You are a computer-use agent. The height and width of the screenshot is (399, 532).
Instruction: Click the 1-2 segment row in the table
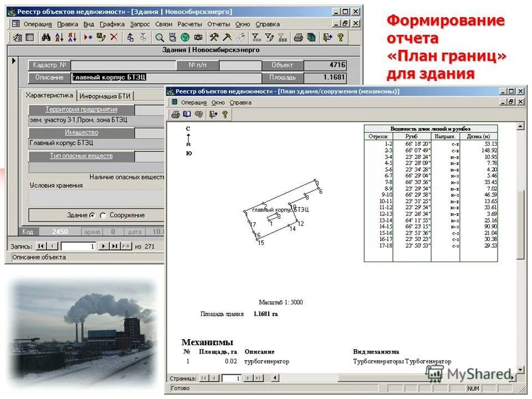(x=431, y=144)
